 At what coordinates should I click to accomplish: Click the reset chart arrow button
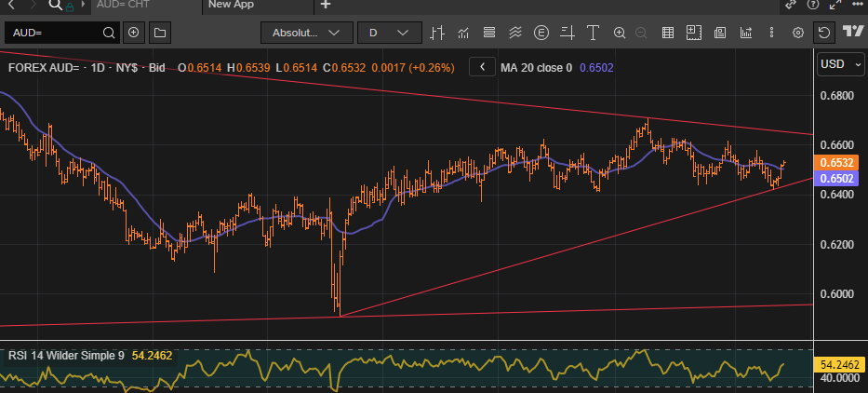tap(824, 34)
